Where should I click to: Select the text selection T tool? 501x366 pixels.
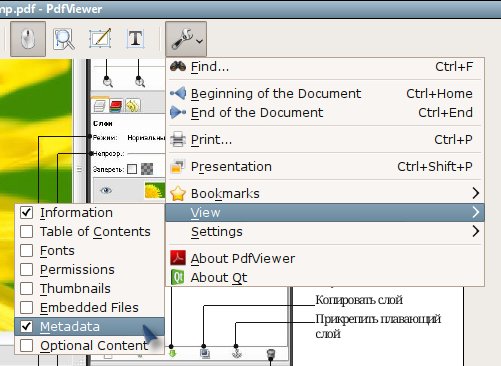point(135,39)
